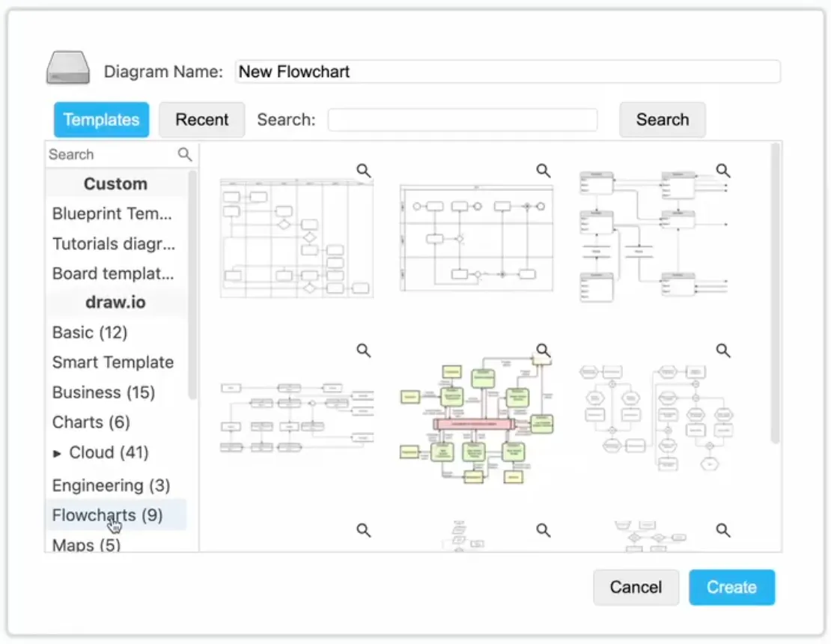Click magnifier on second top-row template
The height and width of the screenshot is (644, 831).
pyautogui.click(x=544, y=171)
